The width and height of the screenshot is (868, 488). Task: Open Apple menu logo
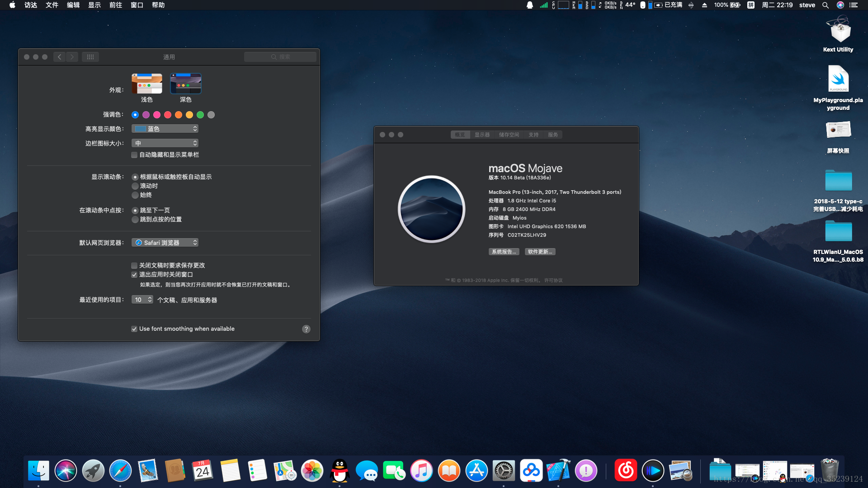(12, 5)
